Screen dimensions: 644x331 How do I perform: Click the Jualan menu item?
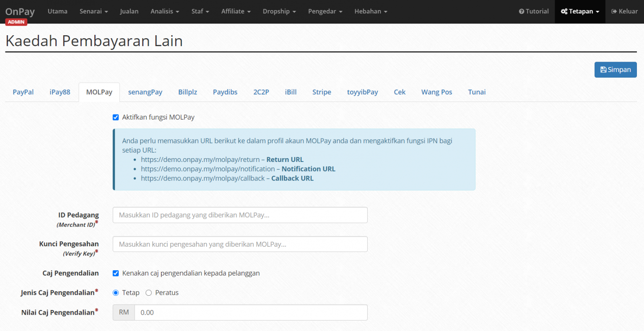tap(129, 11)
